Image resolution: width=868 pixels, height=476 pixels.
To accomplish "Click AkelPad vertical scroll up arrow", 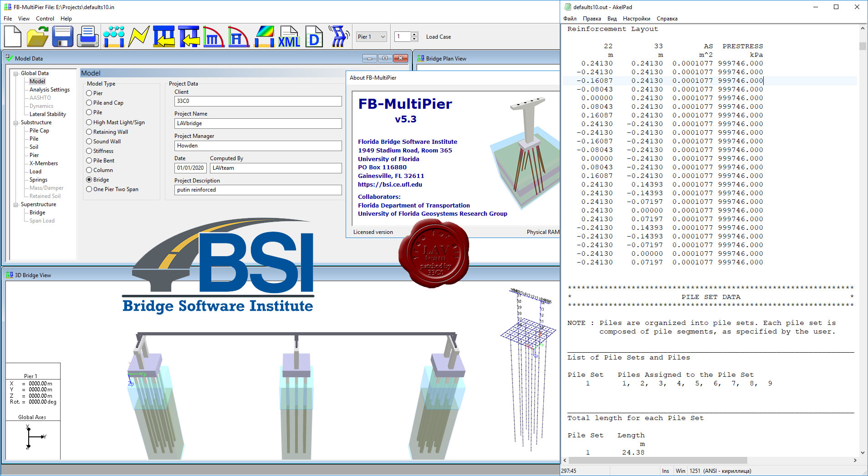I will click(x=863, y=29).
